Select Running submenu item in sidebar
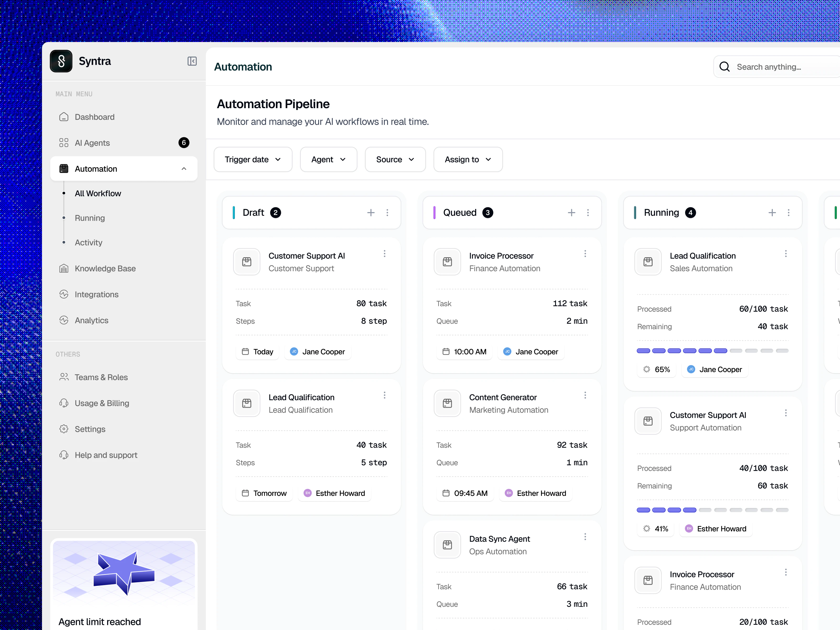The width and height of the screenshot is (840, 630). tap(90, 218)
